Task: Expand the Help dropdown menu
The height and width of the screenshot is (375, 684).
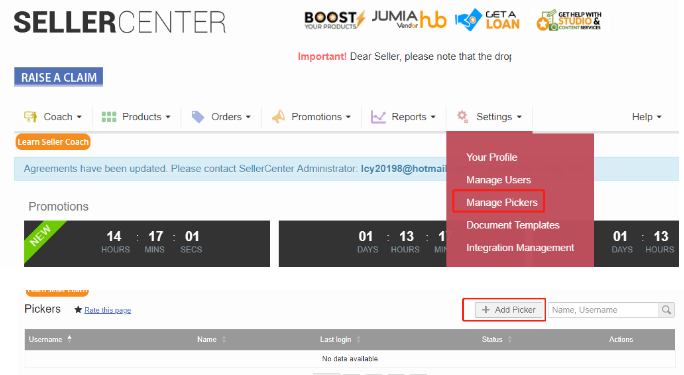Action: point(647,116)
